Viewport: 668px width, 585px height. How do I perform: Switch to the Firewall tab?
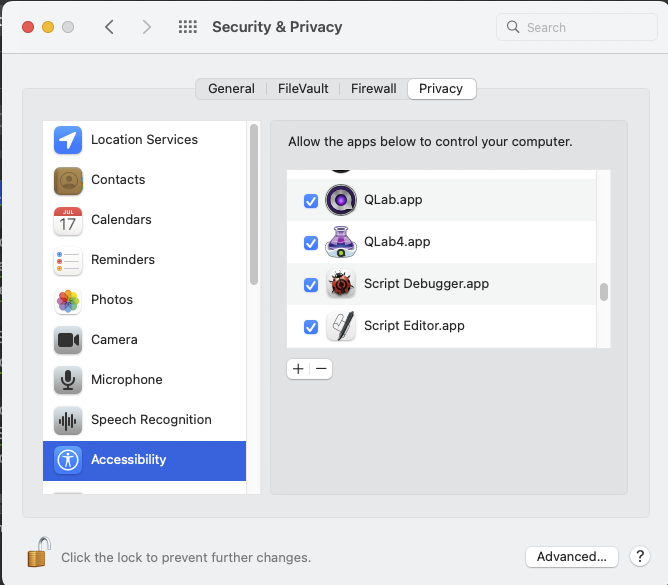tap(374, 89)
